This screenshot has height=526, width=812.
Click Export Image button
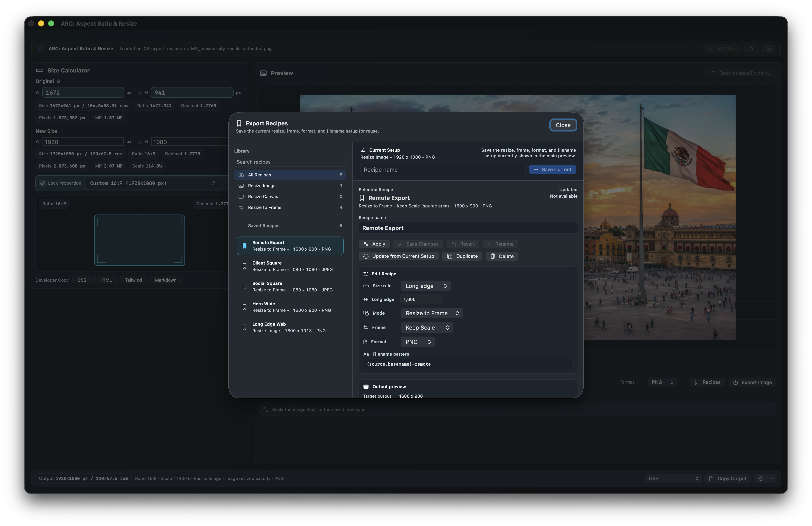(x=752, y=382)
